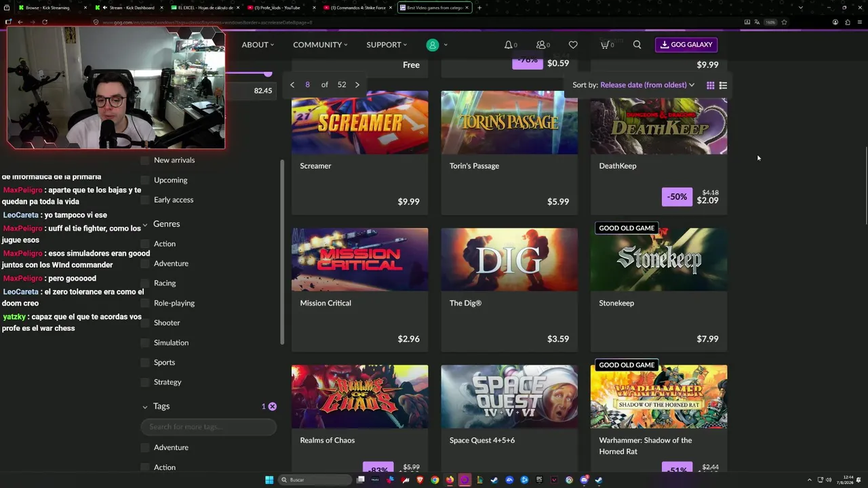Expand the COMMUNITY menu
The image size is (868, 488).
320,45
